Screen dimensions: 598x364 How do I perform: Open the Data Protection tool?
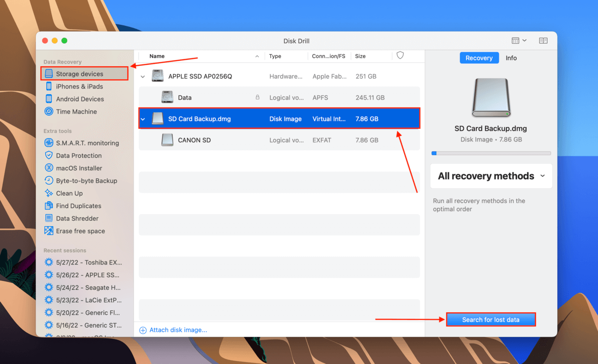coord(79,155)
